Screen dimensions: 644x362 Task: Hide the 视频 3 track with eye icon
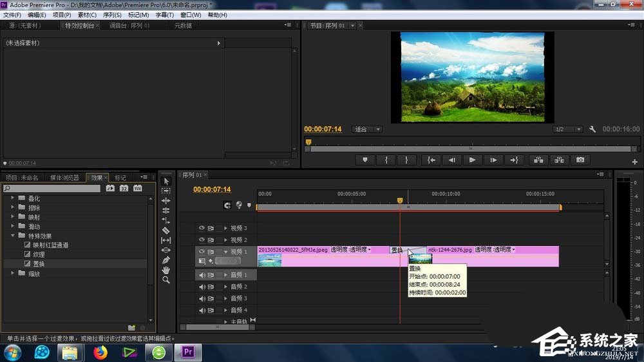click(202, 228)
